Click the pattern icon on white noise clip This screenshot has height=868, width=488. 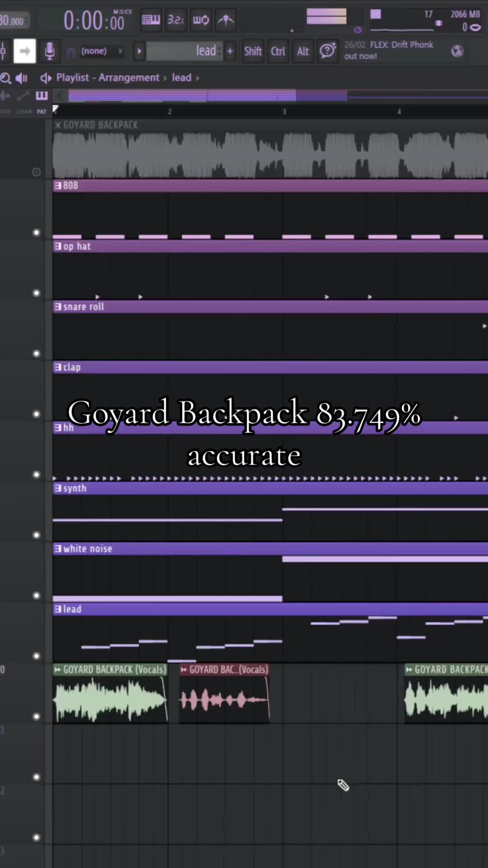[58, 548]
